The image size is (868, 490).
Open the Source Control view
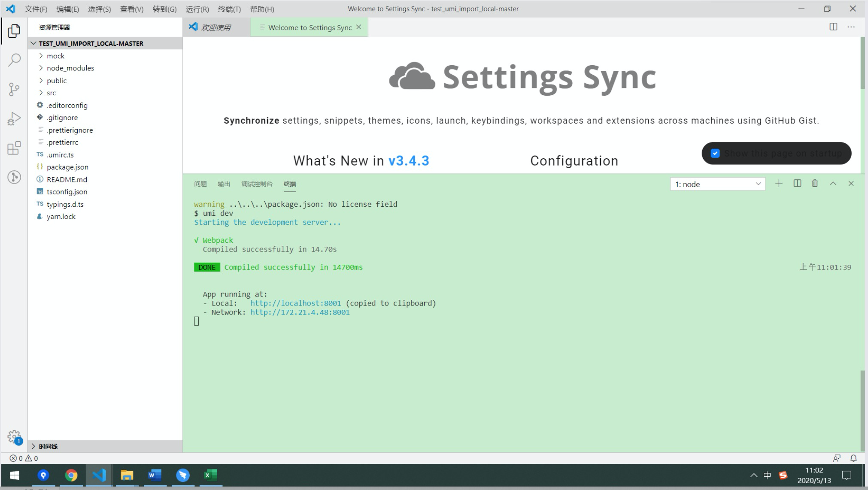pos(14,89)
